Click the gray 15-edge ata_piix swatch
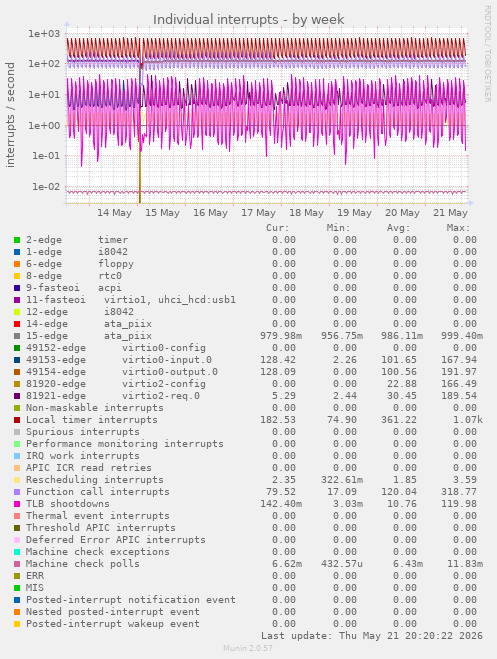 pos(17,336)
